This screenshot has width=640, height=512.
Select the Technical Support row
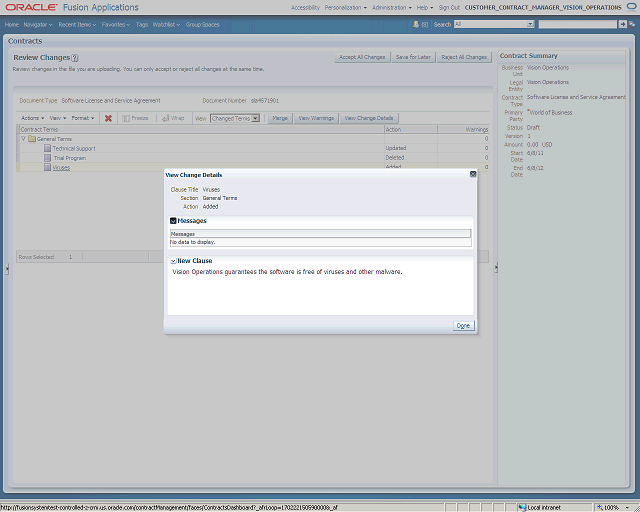pos(252,148)
